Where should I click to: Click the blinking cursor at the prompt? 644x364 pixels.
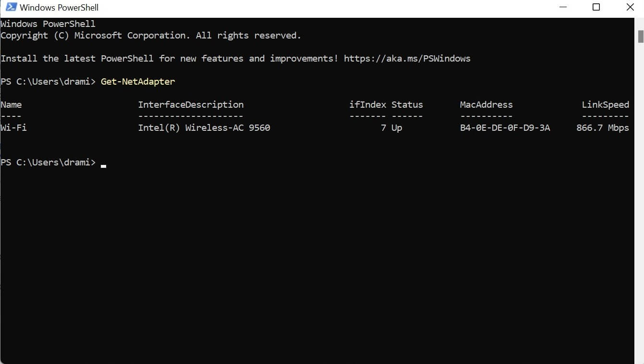(103, 163)
